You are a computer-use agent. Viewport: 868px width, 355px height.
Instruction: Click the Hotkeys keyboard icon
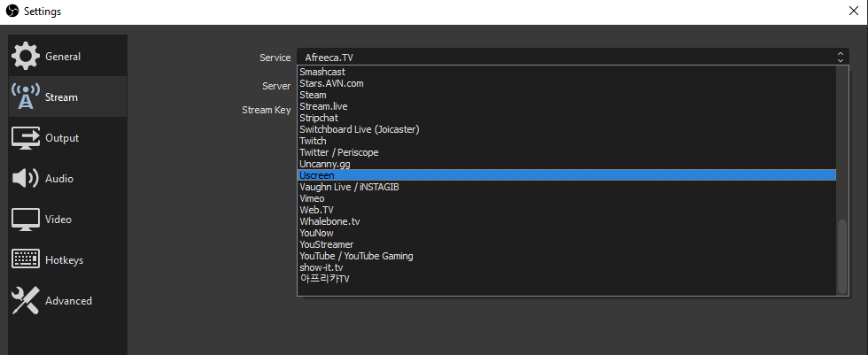tap(26, 260)
